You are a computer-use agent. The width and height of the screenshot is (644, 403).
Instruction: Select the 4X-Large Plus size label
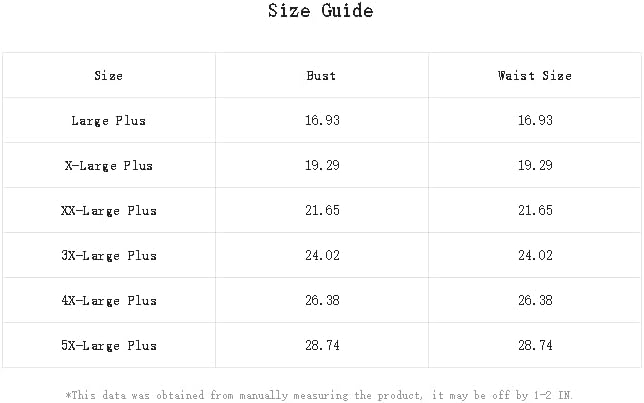[x=108, y=301]
